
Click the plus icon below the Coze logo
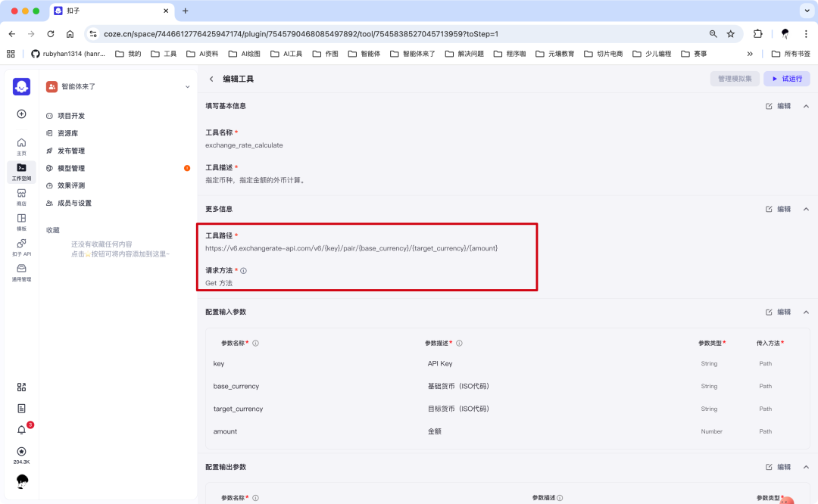[21, 114]
